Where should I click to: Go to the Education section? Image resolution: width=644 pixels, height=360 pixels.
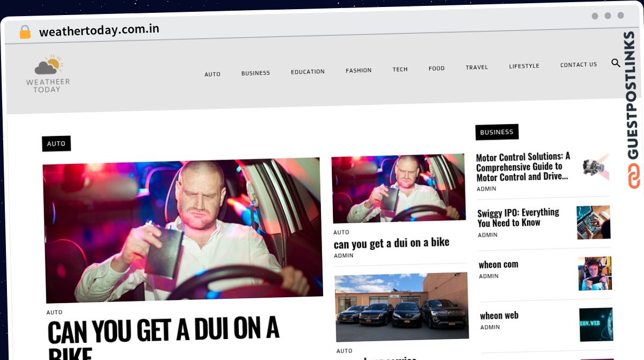pos(308,71)
